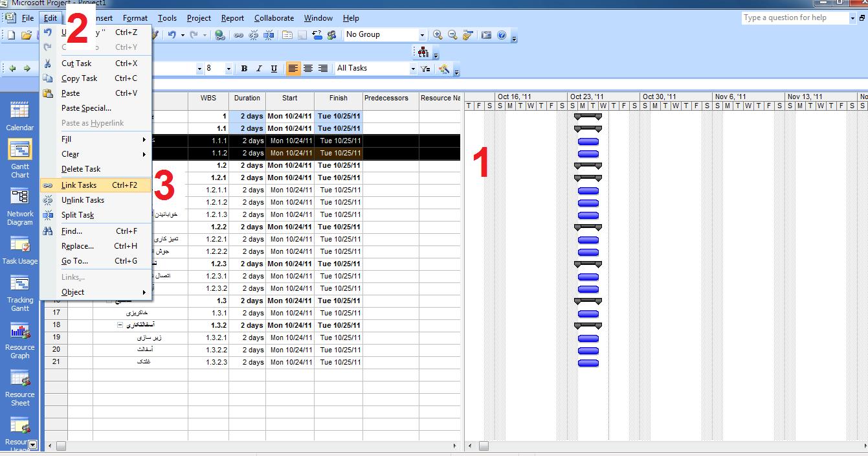Click the Zoom In magnifier icon

tap(438, 35)
